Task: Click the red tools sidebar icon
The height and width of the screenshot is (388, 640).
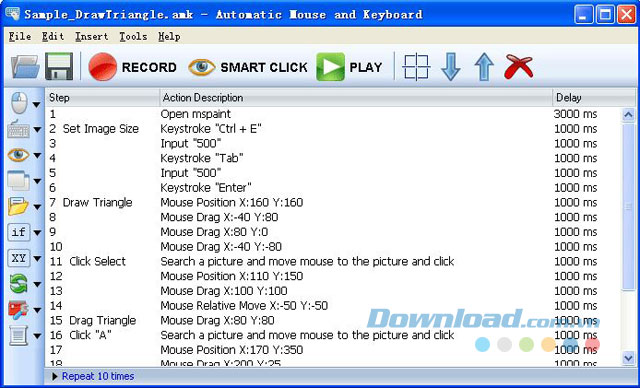Action: click(18, 310)
